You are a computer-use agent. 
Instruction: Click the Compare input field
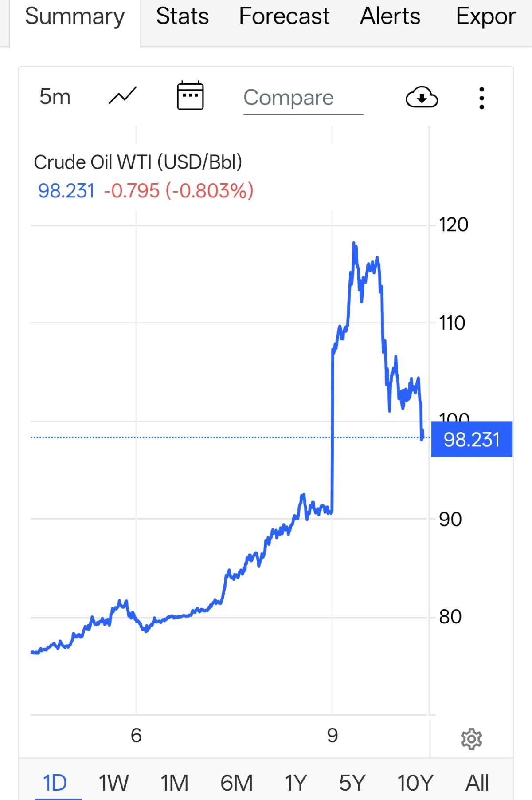pyautogui.click(x=303, y=98)
